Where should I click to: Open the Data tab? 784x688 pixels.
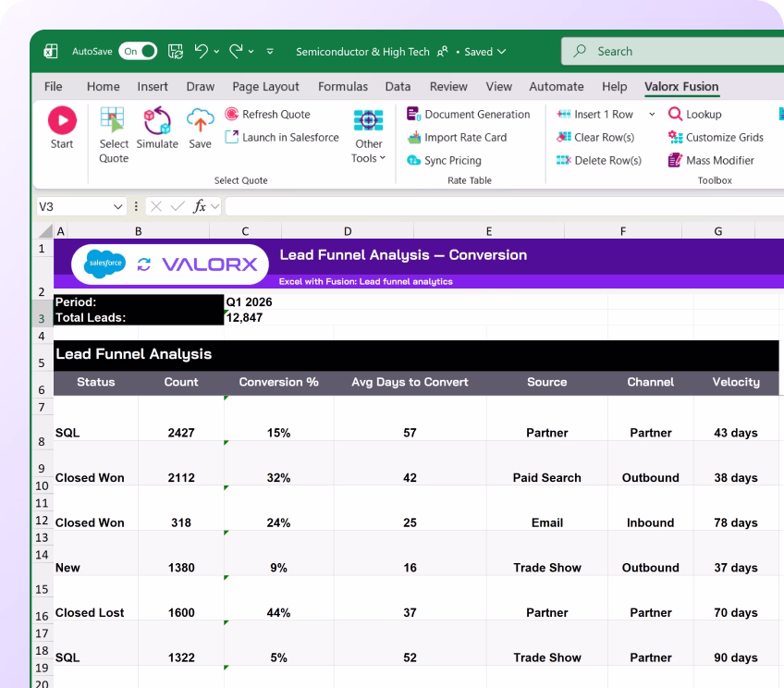click(x=398, y=87)
